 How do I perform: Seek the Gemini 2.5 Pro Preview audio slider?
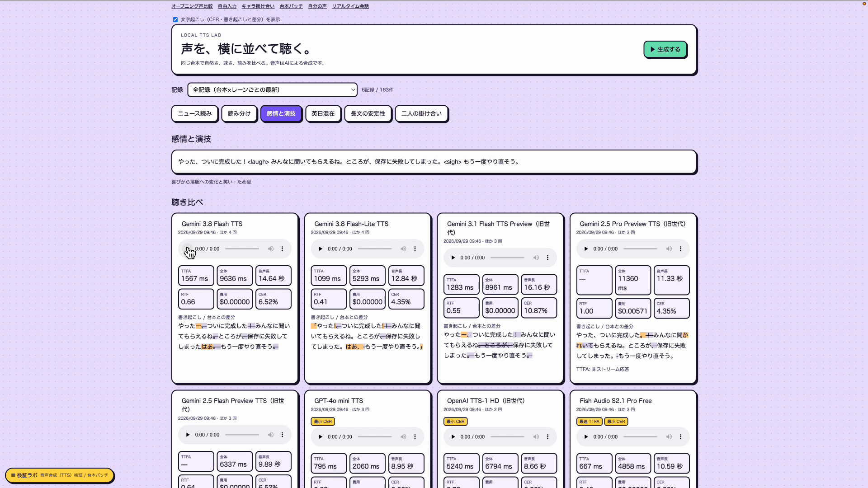pos(640,249)
